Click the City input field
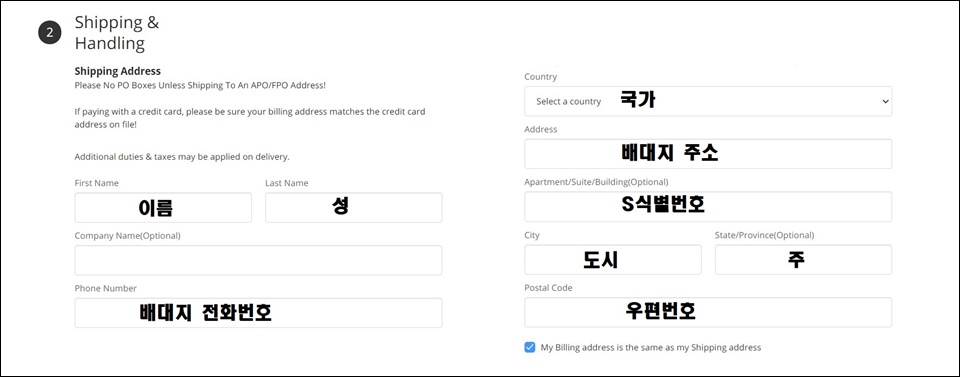 coord(613,259)
